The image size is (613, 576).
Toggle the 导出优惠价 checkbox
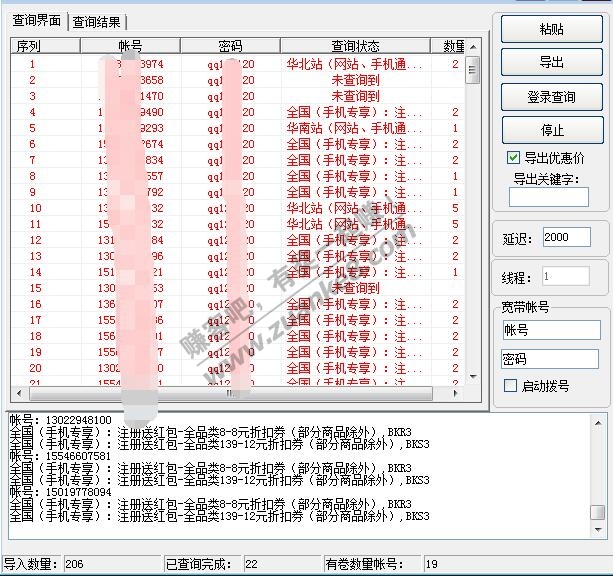pyautogui.click(x=513, y=158)
